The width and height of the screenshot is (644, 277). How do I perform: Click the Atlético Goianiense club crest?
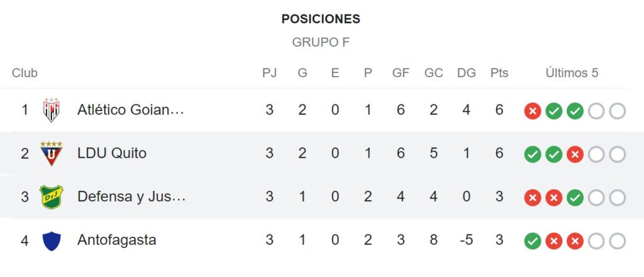52,109
